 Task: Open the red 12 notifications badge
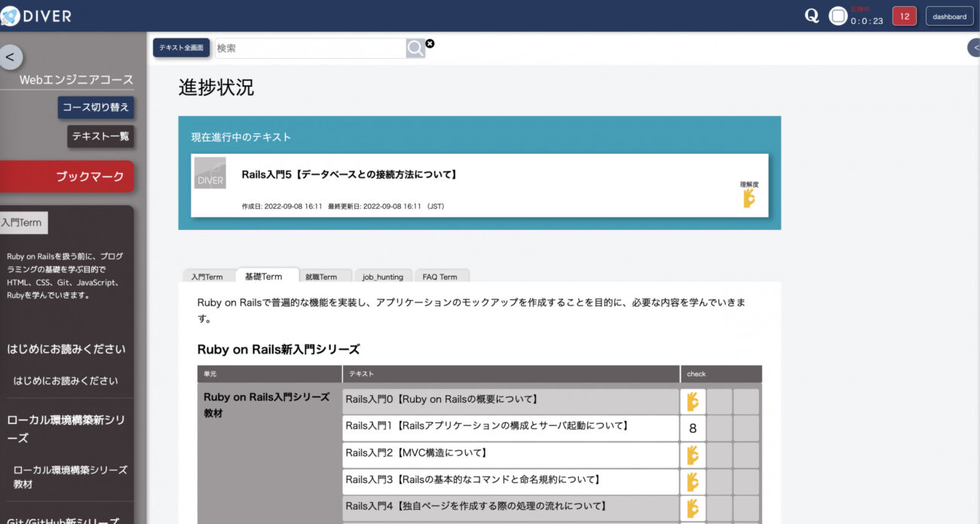905,16
